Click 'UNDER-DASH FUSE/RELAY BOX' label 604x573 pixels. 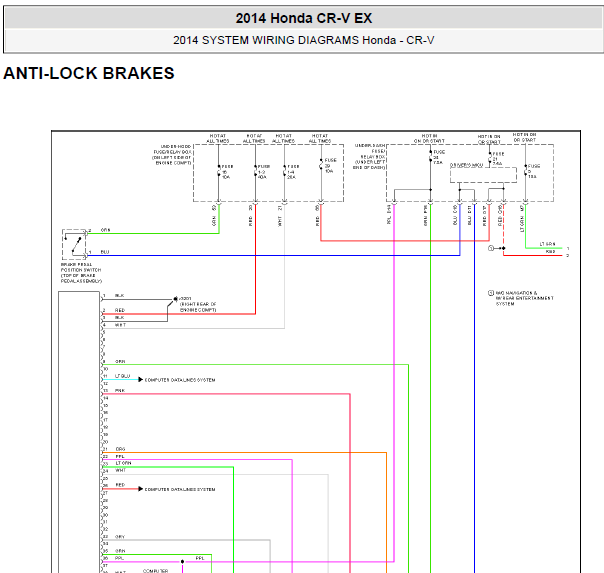point(369,156)
